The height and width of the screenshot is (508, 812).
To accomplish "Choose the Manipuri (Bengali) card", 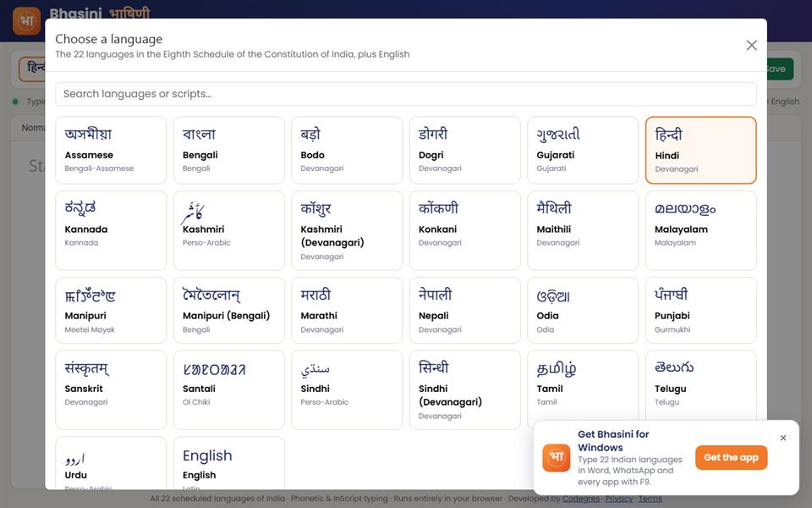I will tap(229, 310).
